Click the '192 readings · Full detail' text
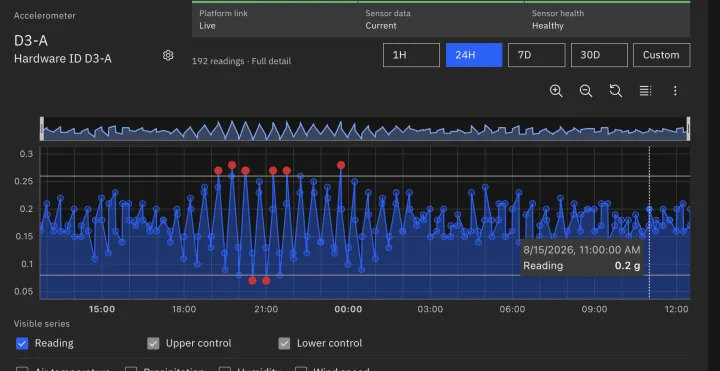Screen dimensions: 720x371 pos(242,61)
